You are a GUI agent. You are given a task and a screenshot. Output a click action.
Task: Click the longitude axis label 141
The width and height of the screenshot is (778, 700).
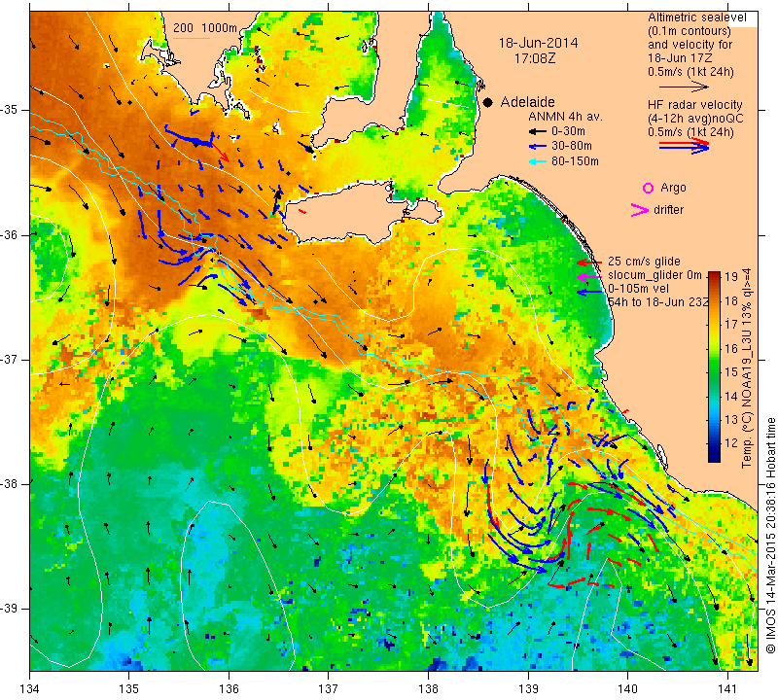click(x=727, y=689)
